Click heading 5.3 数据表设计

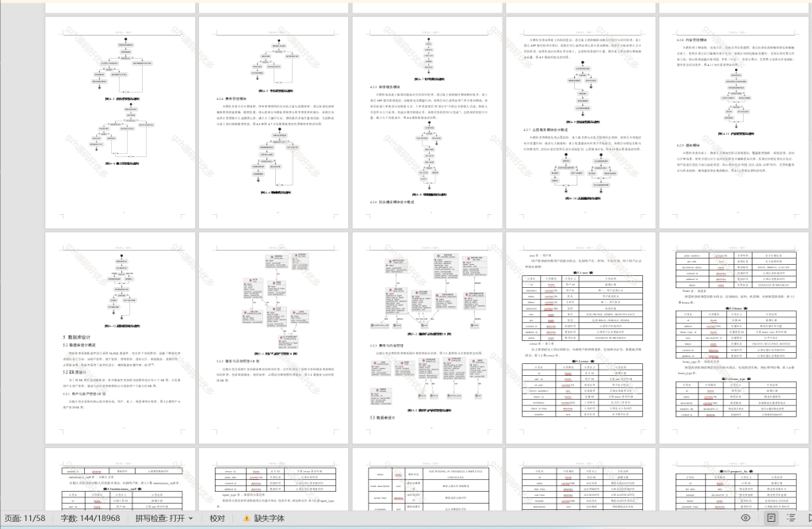click(382, 418)
